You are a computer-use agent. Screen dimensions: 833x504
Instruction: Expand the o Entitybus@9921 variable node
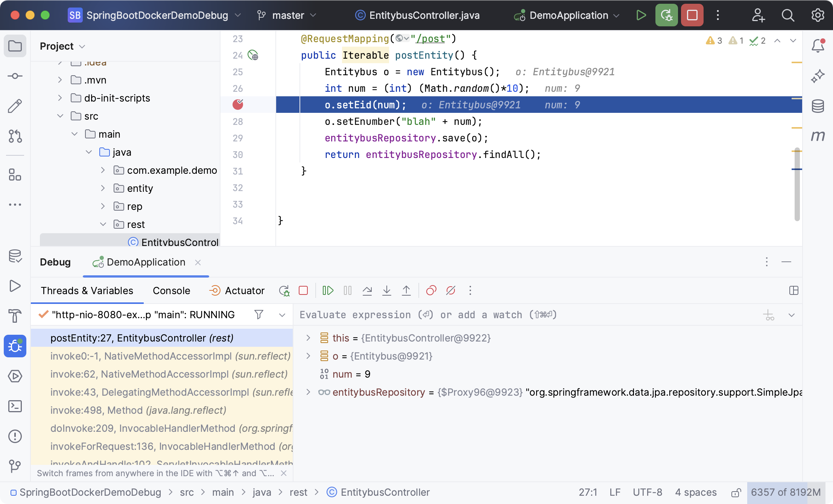tap(308, 356)
